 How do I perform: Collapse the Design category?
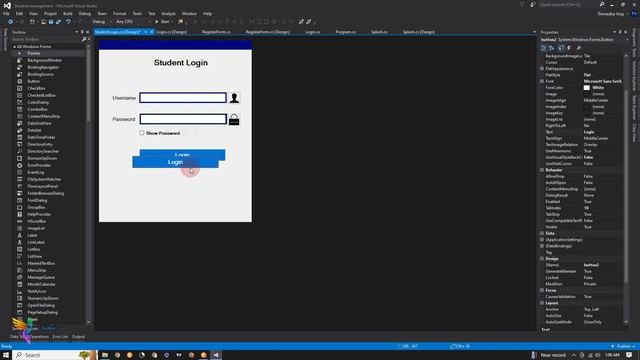click(542, 258)
